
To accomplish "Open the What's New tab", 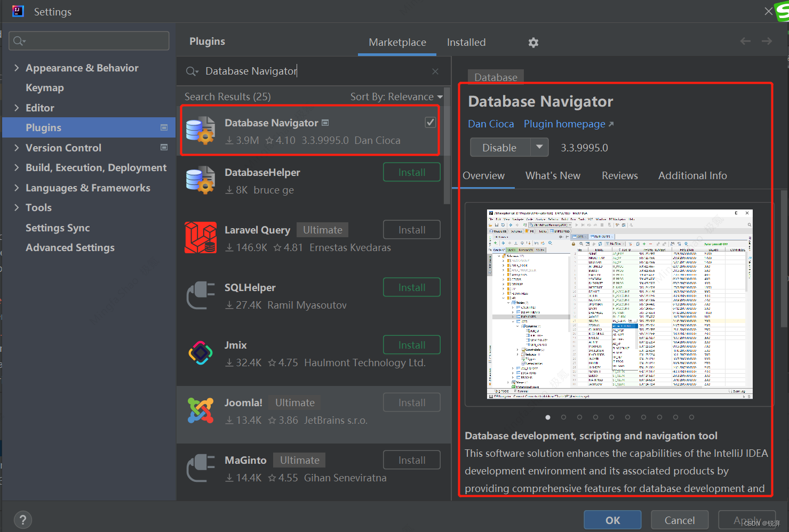I will pyautogui.click(x=553, y=175).
